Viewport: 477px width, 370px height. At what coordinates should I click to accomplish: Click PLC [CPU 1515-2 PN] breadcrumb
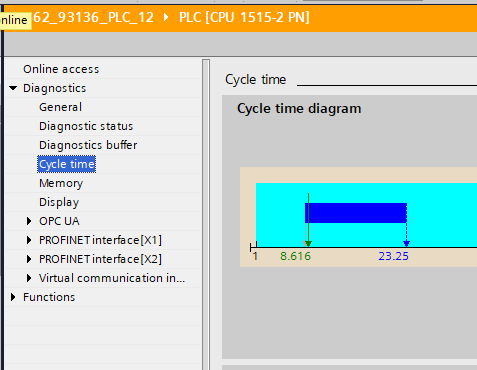tap(244, 17)
